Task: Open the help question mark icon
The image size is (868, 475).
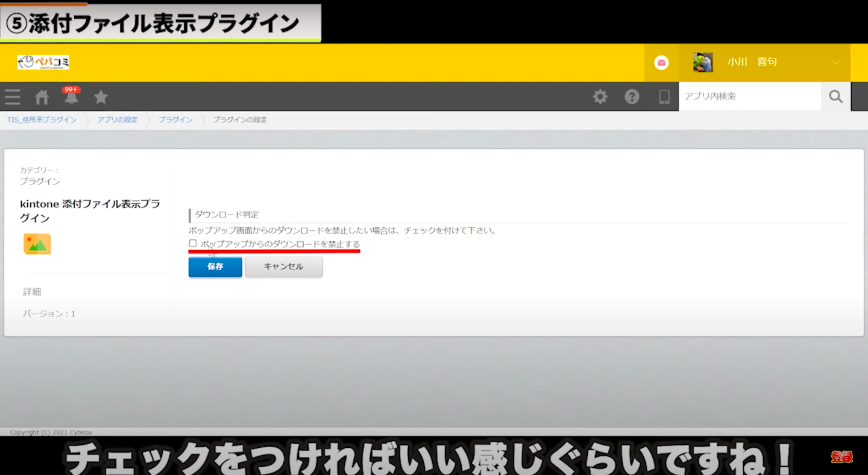Action: tap(632, 96)
